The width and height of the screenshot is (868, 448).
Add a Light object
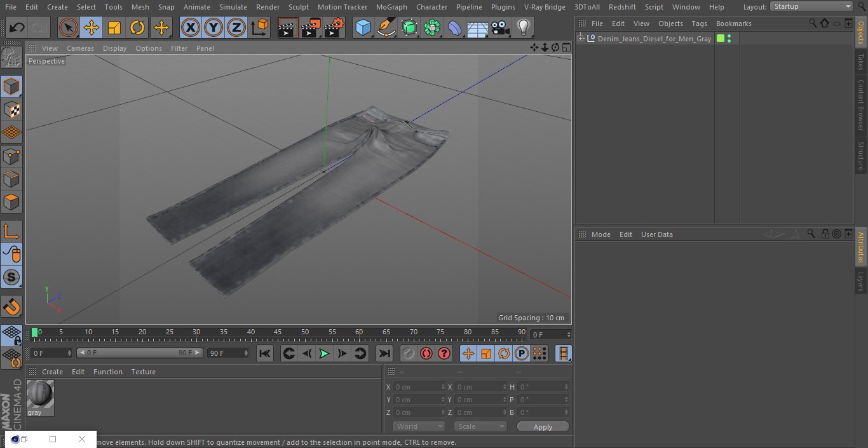[x=524, y=27]
